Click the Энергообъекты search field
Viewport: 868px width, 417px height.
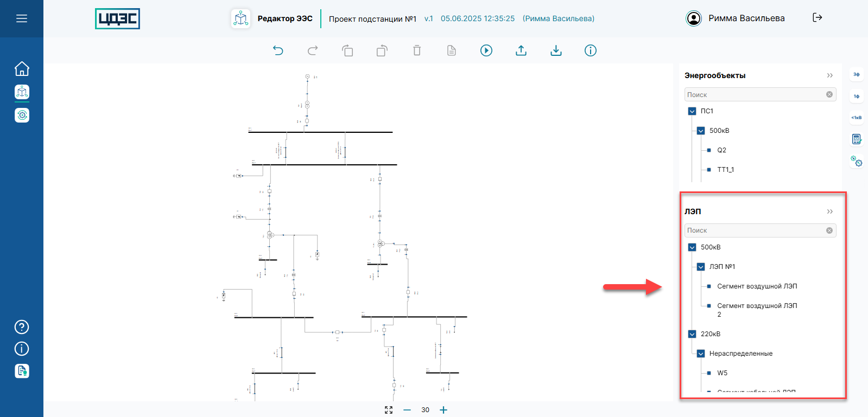pyautogui.click(x=755, y=94)
